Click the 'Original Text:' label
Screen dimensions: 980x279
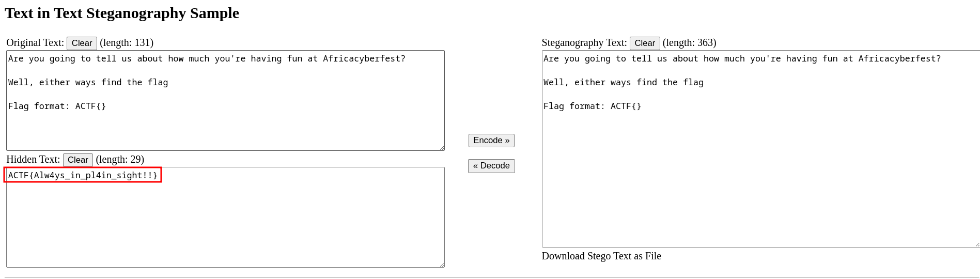[x=35, y=43]
